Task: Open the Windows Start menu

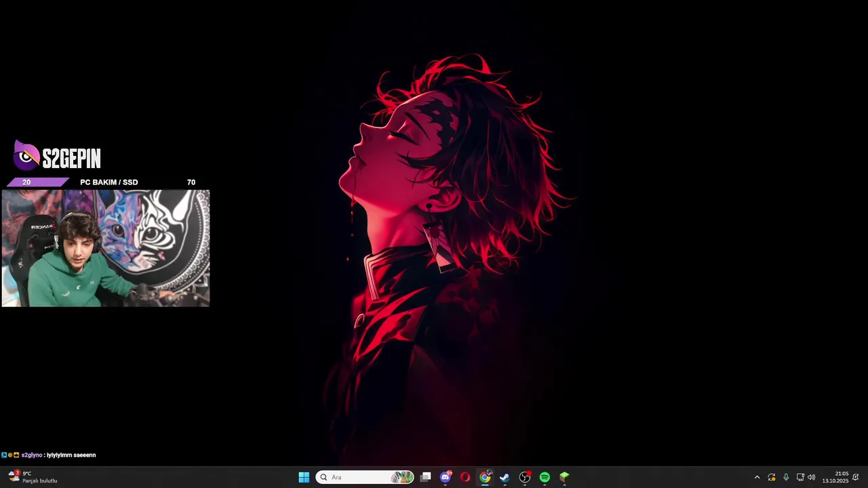Action: tap(304, 477)
